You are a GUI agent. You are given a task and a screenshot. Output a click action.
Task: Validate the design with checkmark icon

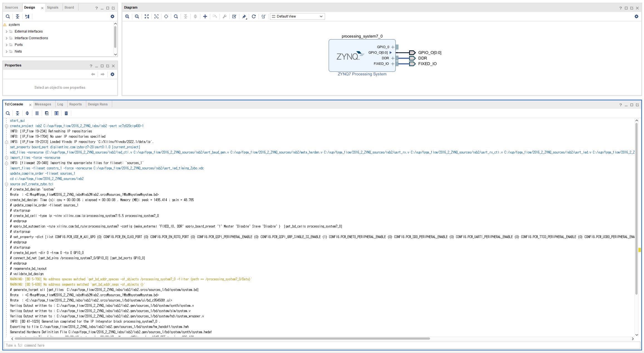pos(234,16)
